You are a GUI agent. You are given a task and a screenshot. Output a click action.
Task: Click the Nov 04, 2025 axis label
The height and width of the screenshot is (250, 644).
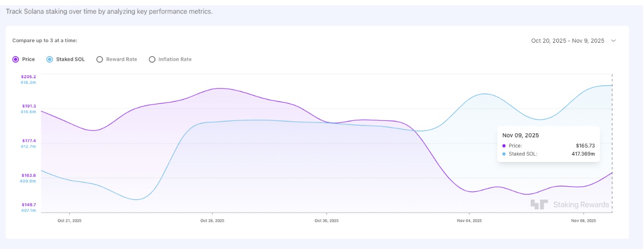pyautogui.click(x=469, y=221)
